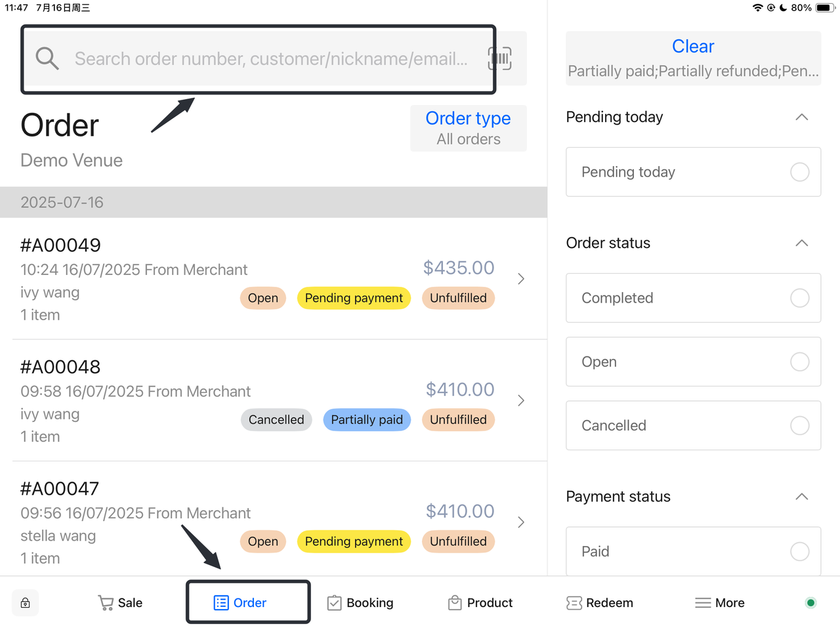Open the Booking calendar tab

360,603
